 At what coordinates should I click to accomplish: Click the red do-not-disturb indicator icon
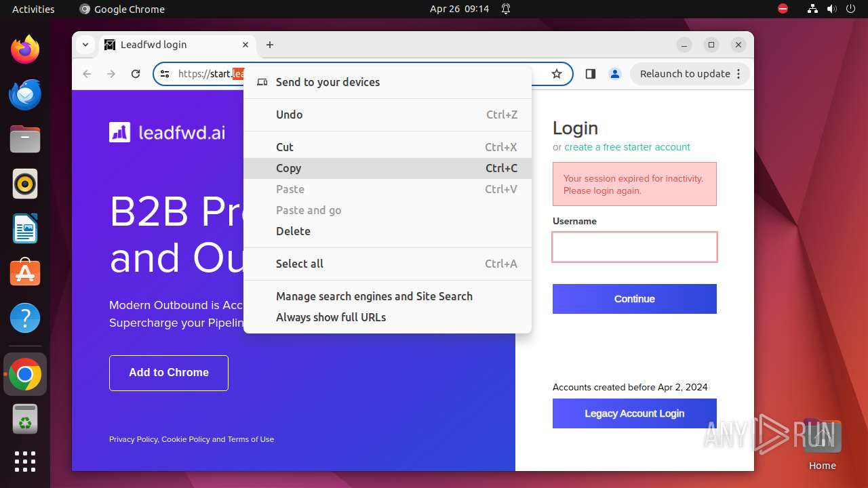coord(783,9)
